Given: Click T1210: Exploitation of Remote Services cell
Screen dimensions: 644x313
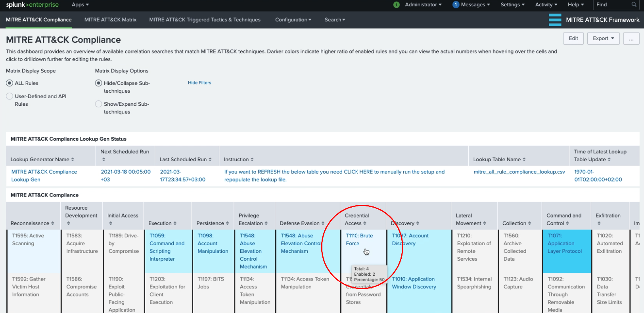Looking at the screenshot, I should pyautogui.click(x=474, y=251).
